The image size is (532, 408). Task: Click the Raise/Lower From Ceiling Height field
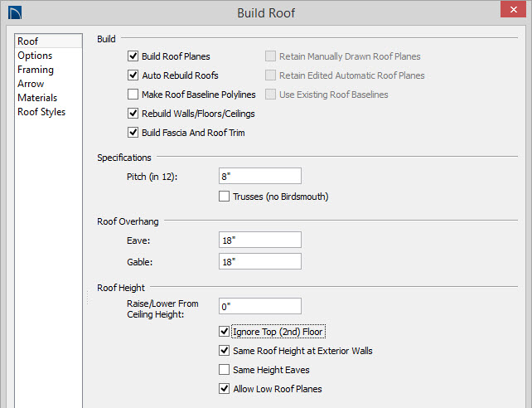pos(260,306)
